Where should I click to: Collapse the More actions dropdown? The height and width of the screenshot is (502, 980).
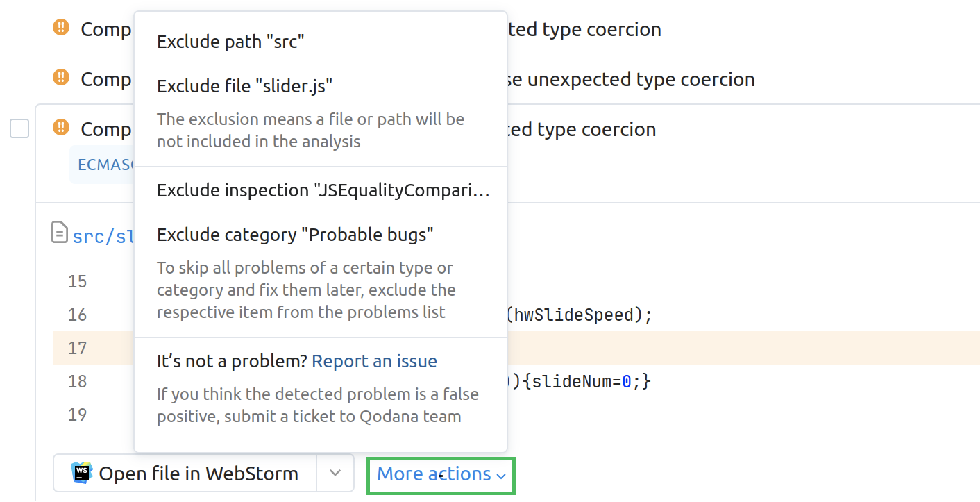tap(441, 475)
